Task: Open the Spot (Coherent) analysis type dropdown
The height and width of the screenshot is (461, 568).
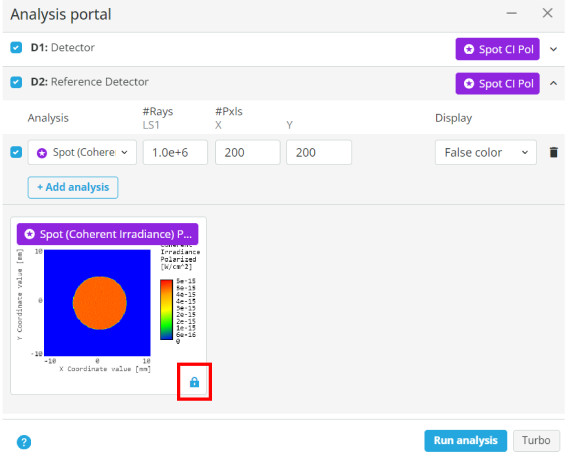Action: pos(82,152)
